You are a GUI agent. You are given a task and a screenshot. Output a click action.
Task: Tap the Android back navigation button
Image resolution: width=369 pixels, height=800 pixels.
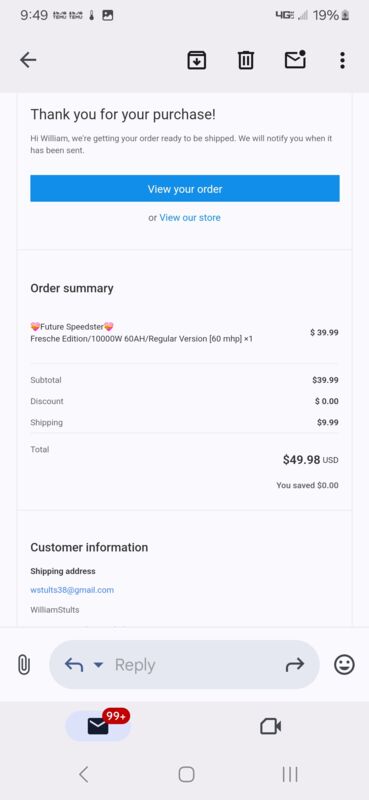point(84,774)
